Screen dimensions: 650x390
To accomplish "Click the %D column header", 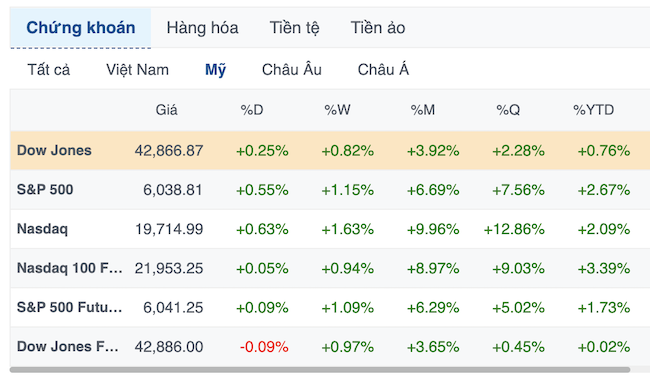I will (x=252, y=110).
